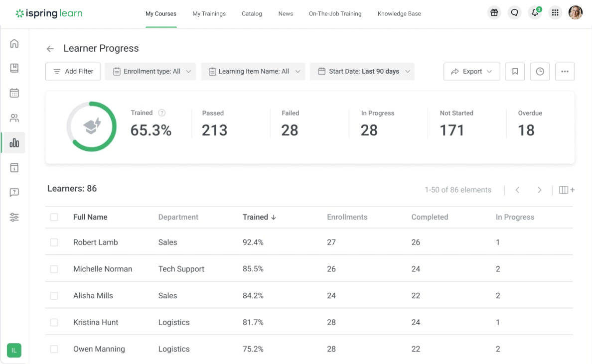592x364 pixels.
Task: Open the sidebar calendar icon
Action: 14,93
